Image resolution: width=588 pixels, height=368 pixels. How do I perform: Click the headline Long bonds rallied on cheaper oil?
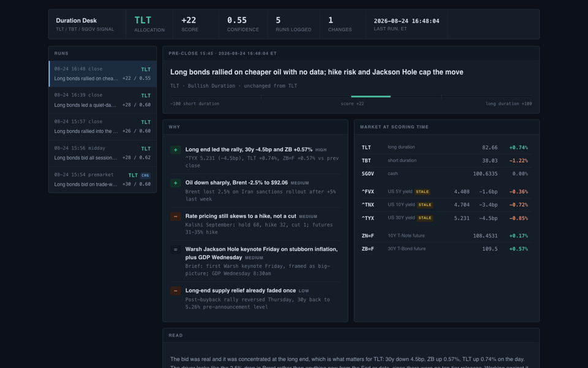317,72
